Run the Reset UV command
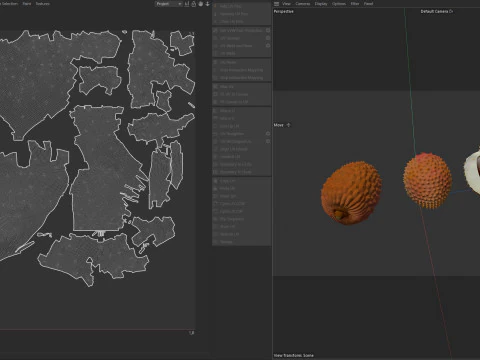Image resolution: width=480 pixels, height=360 pixels. (x=242, y=196)
